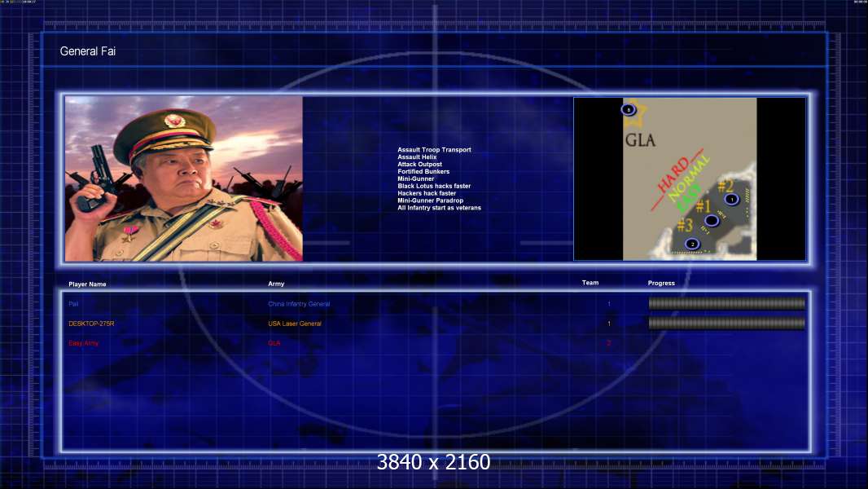Click the Progress column header
The image size is (868, 489).
[x=661, y=283]
